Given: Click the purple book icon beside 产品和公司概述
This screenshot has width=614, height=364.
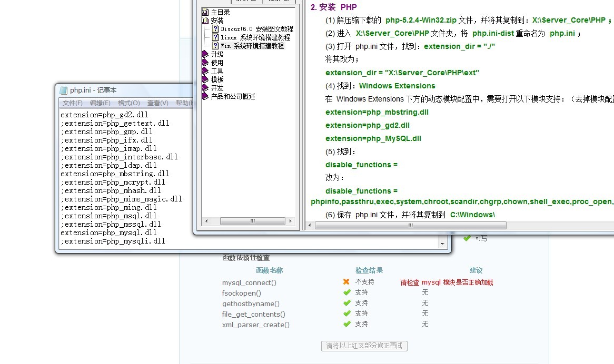Looking at the screenshot, I should point(205,96).
